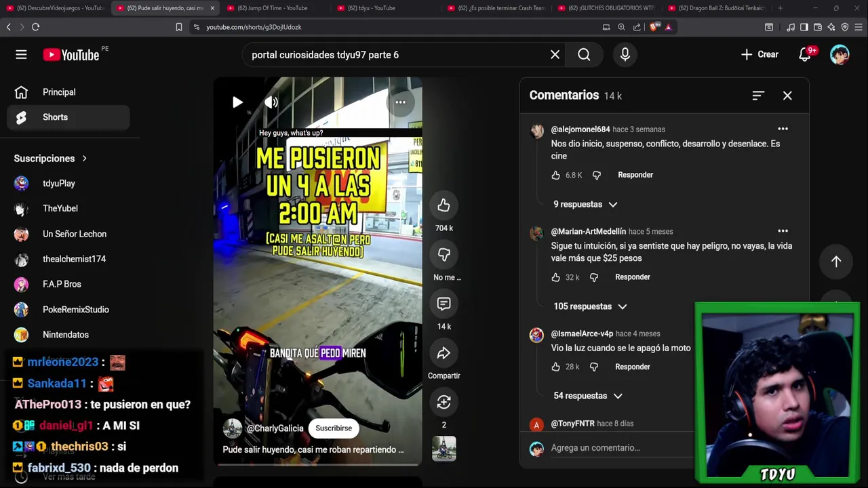Like @Marian-ArtMedellín's comment
868x488 pixels.
pyautogui.click(x=555, y=277)
